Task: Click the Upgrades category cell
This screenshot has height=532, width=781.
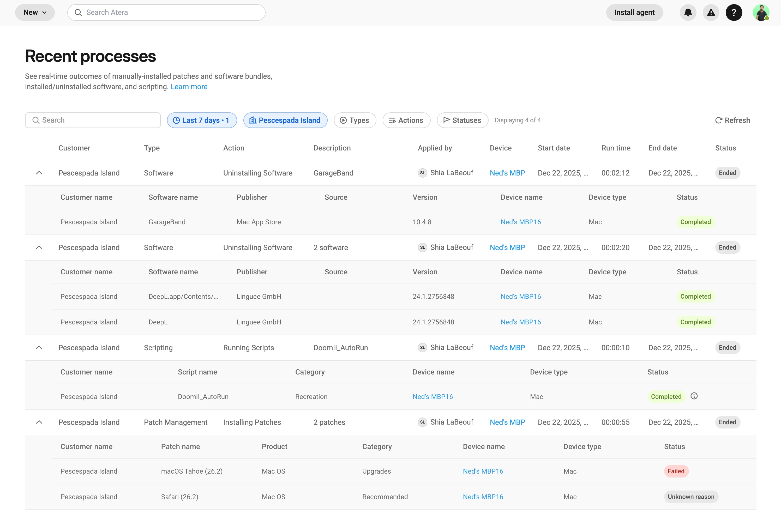Action: click(x=376, y=471)
